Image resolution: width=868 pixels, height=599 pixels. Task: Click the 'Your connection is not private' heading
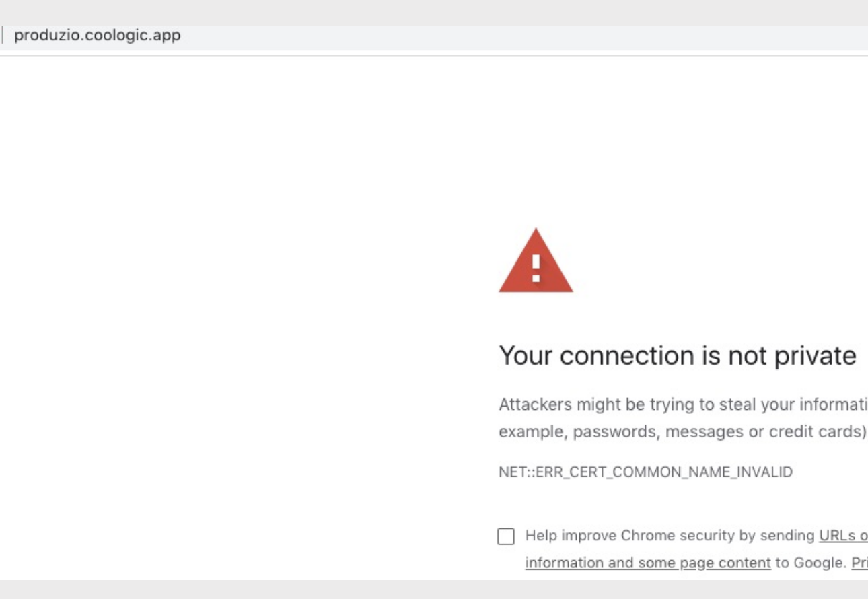677,355
